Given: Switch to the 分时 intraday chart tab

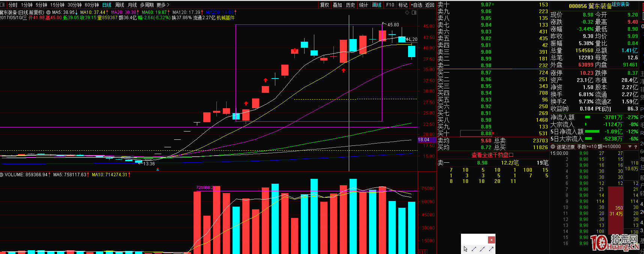Looking at the screenshot, I should (13, 5).
